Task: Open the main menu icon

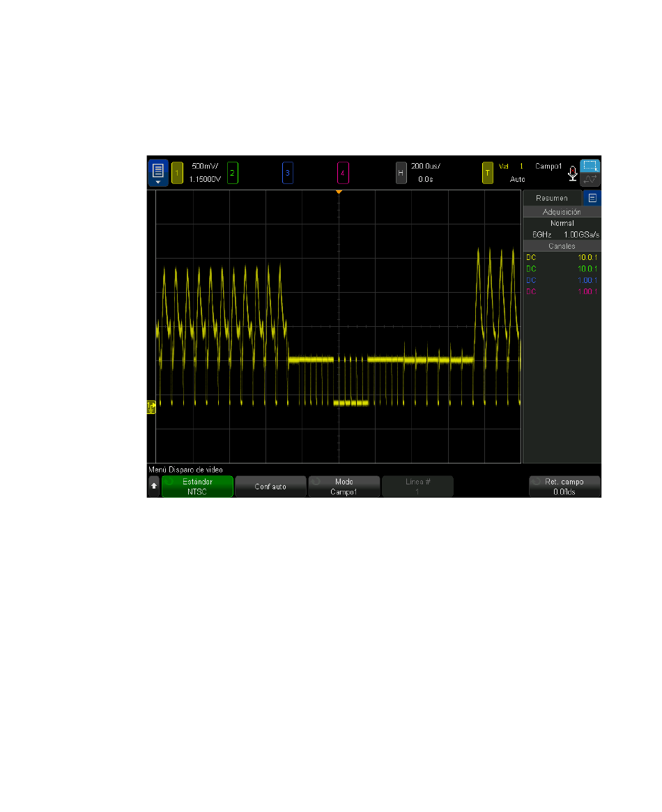Action: point(158,173)
